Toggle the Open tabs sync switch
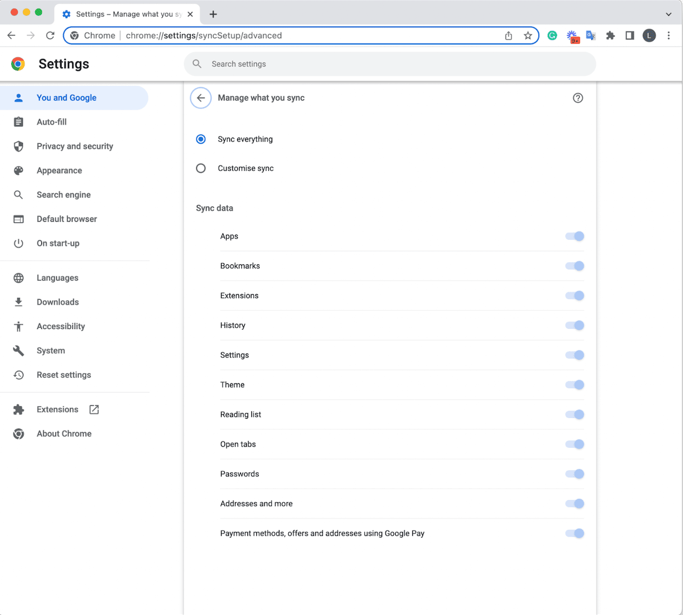The height and width of the screenshot is (615, 683). (575, 444)
